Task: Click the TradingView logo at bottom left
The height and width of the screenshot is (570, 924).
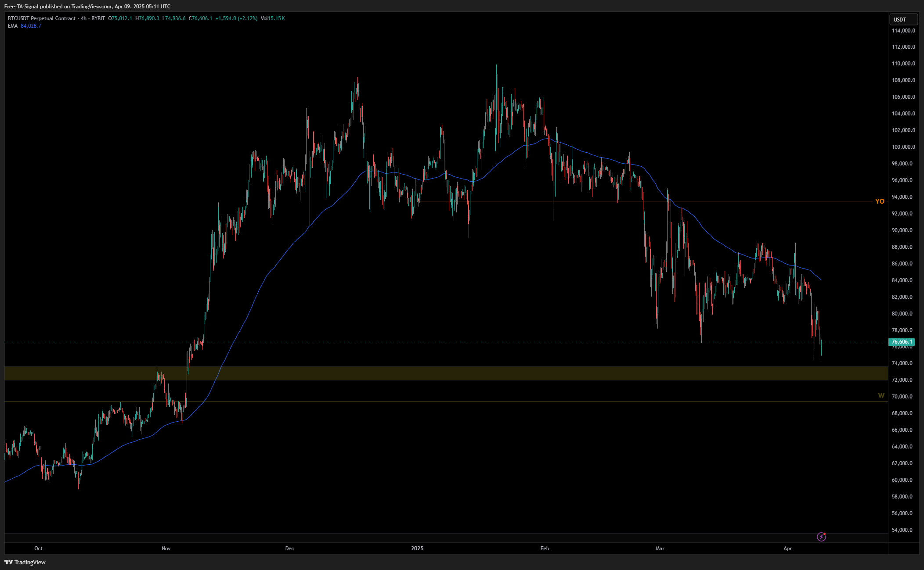Action: pos(25,562)
